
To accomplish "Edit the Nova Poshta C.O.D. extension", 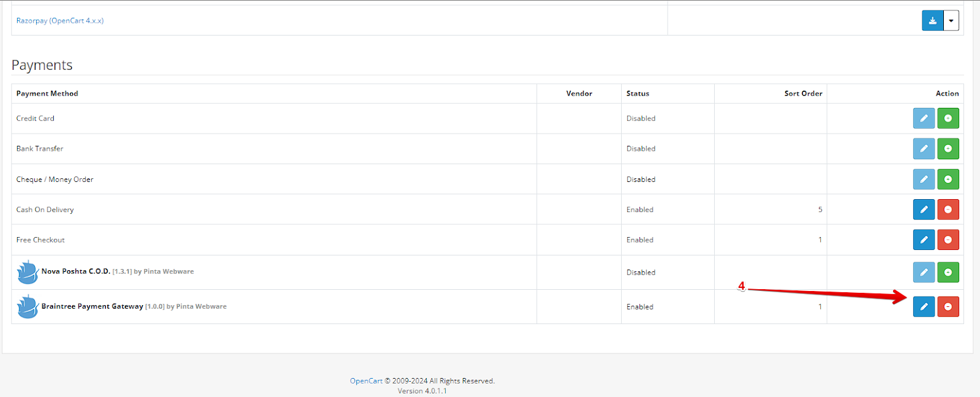I will 924,272.
